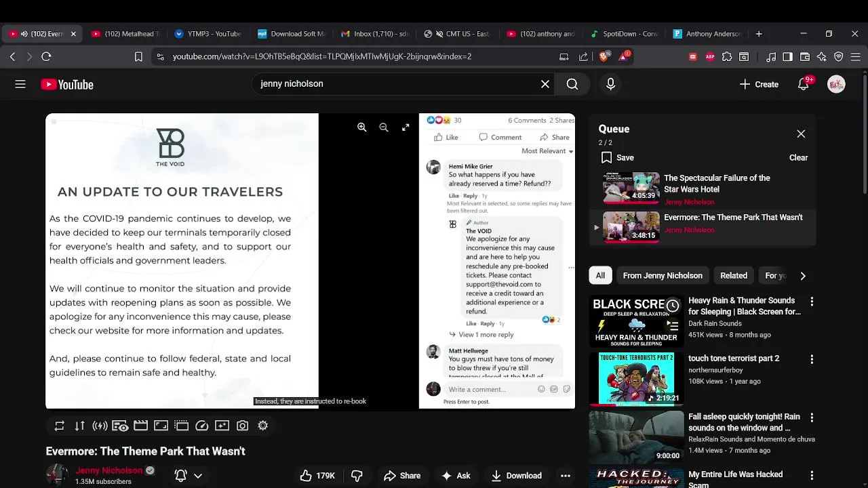Open the YouTube hamburger guide menu
This screenshot has width=868, height=488.
click(x=20, y=84)
